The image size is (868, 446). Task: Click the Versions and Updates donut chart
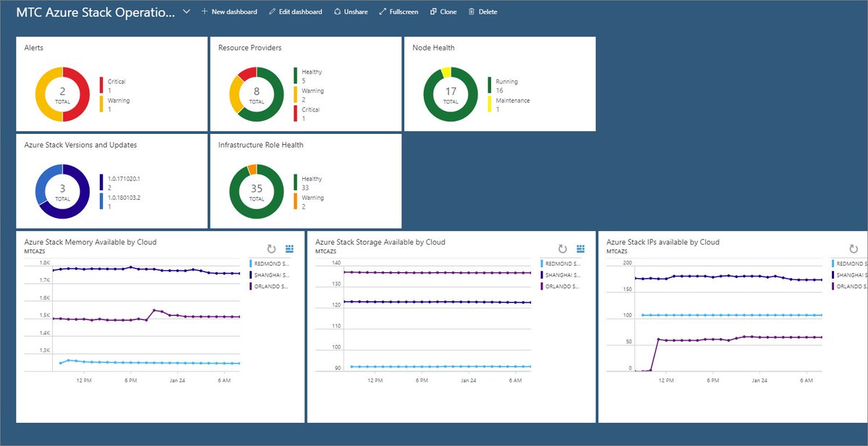click(x=63, y=191)
